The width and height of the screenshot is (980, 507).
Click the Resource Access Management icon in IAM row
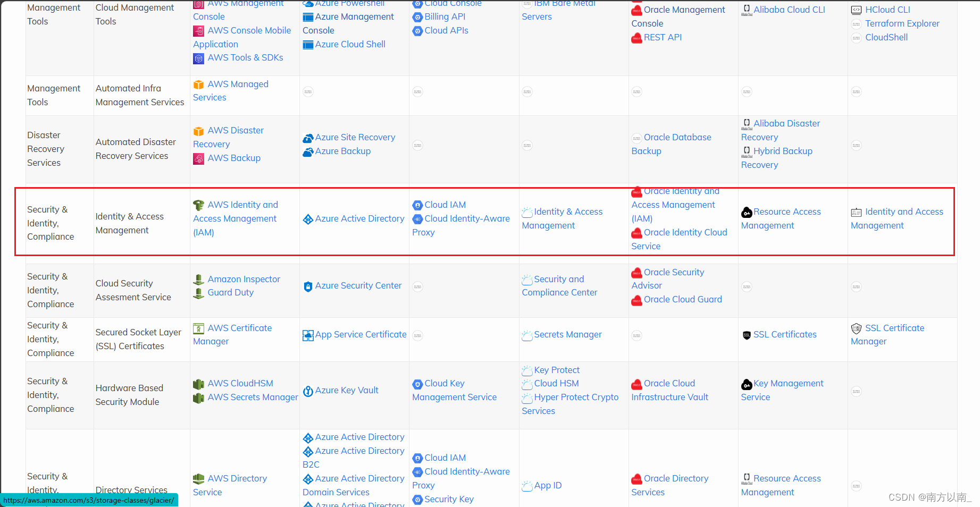coord(747,212)
